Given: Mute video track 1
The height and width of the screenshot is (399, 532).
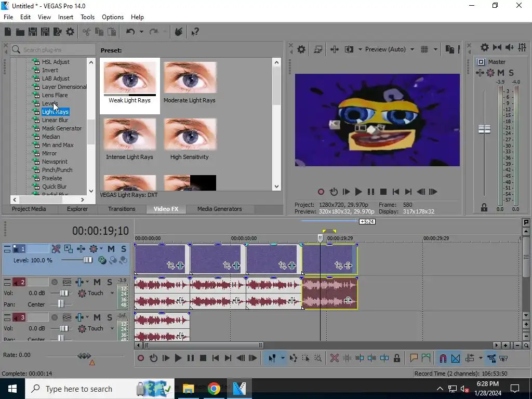Looking at the screenshot, I should click(x=111, y=249).
